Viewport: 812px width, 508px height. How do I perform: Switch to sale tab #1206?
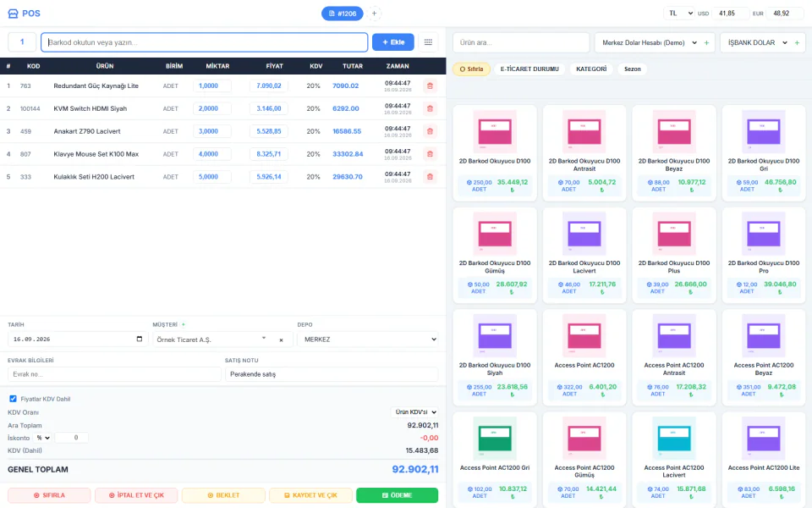[343, 14]
